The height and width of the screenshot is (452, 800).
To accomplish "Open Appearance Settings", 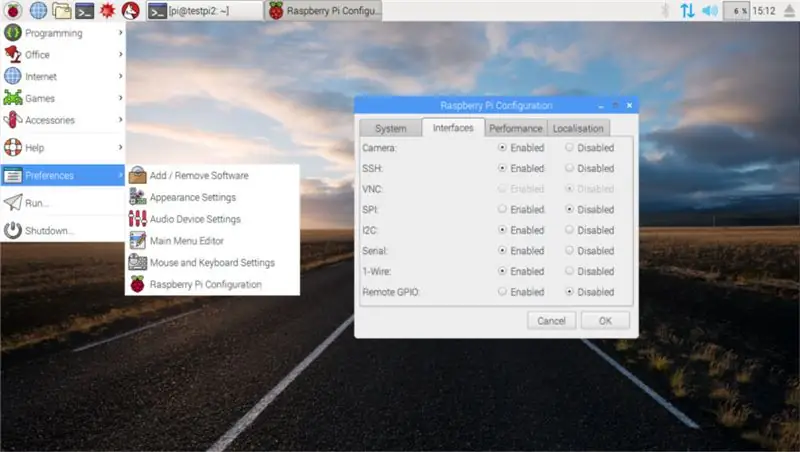I will coord(212,197).
